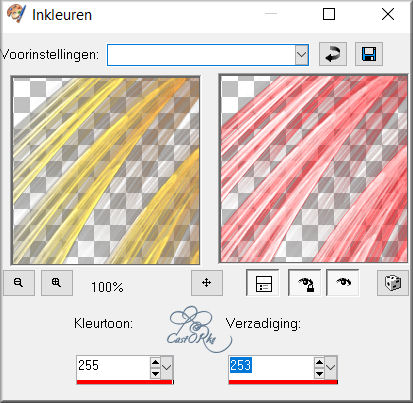Screen dimensions: 413x403
Task: Click the reset to default arrow icon
Action: [333, 54]
